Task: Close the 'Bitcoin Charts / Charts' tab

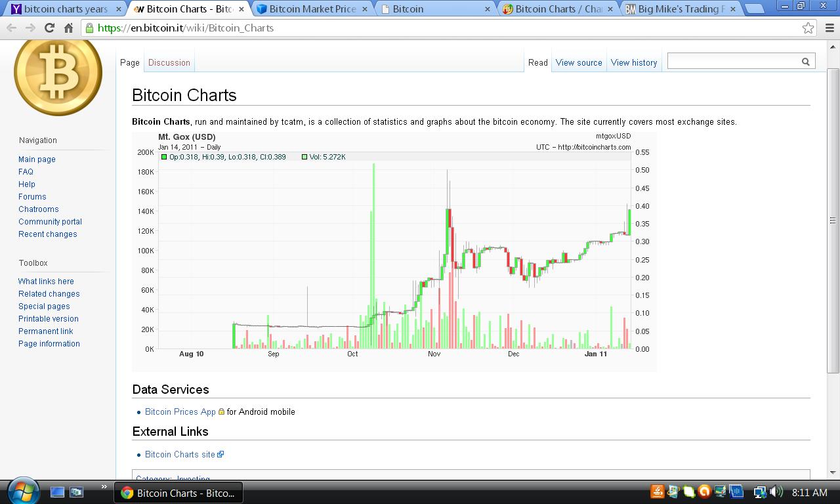Action: (610, 9)
